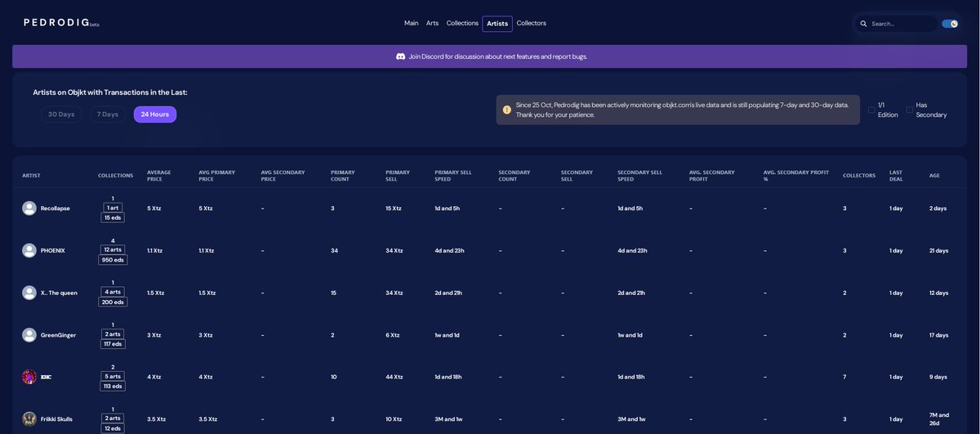Click '44 Xtz' primary sell value

[394, 377]
